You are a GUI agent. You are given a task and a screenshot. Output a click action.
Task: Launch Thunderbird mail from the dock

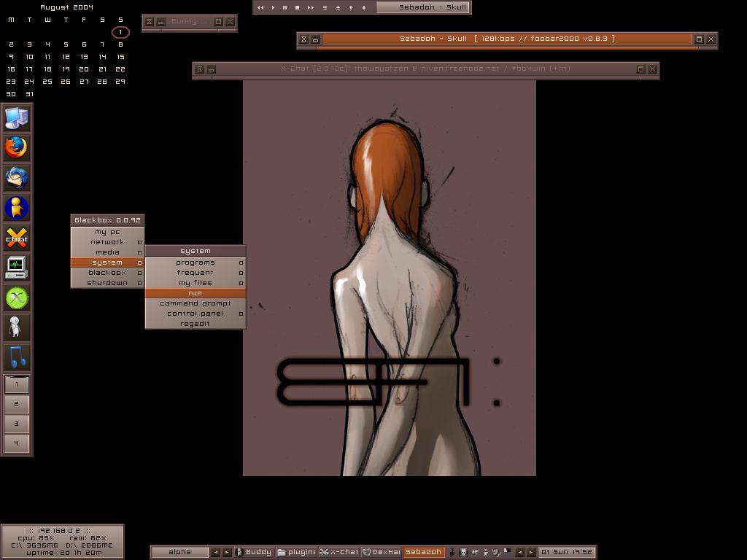(x=17, y=177)
